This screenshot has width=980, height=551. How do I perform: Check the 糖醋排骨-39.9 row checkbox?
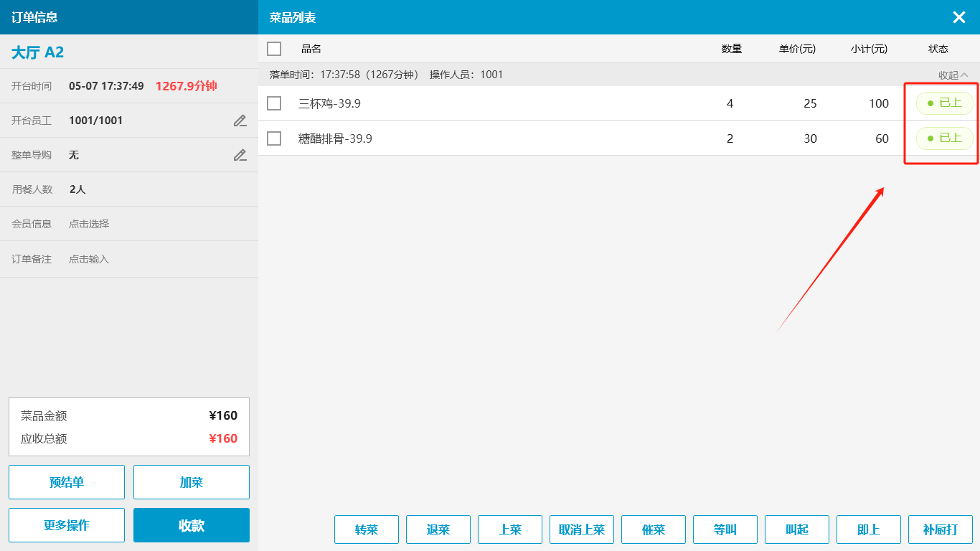tap(274, 138)
